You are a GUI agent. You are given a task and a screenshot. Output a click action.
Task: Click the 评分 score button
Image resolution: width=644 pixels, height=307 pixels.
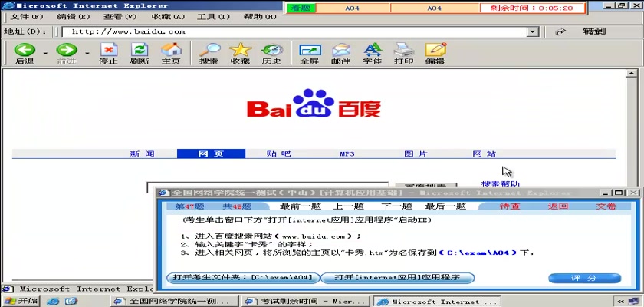(585, 279)
